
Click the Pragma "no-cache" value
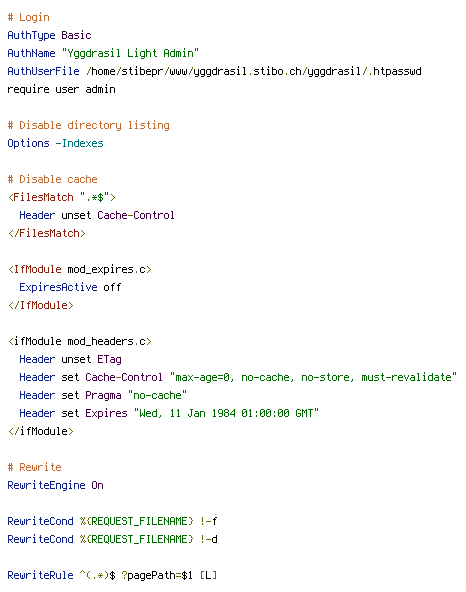(157, 395)
